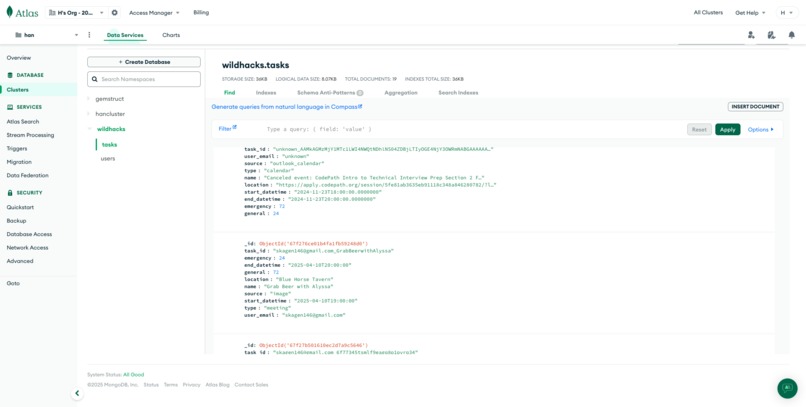806x407 pixels.
Task: Open Privacy footer link
Action: click(x=191, y=384)
